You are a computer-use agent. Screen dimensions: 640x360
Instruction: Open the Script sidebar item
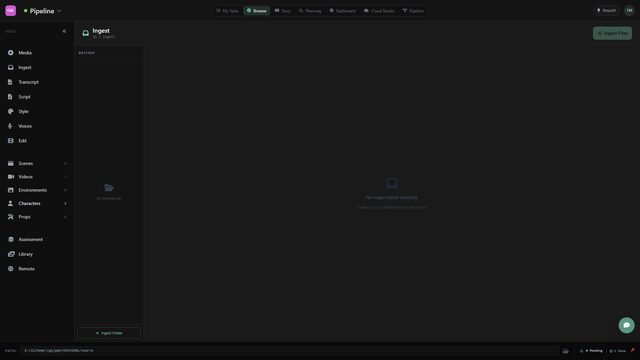tap(37, 97)
